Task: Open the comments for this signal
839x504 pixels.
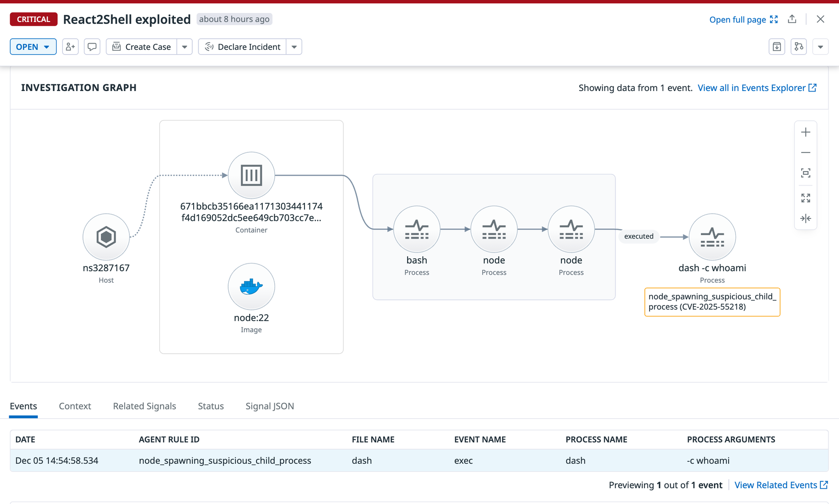Action: [x=92, y=46]
